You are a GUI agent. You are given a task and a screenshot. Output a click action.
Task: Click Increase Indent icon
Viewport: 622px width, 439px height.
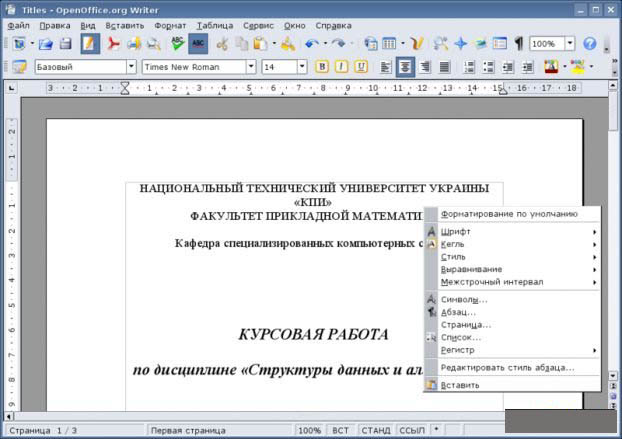click(527, 67)
